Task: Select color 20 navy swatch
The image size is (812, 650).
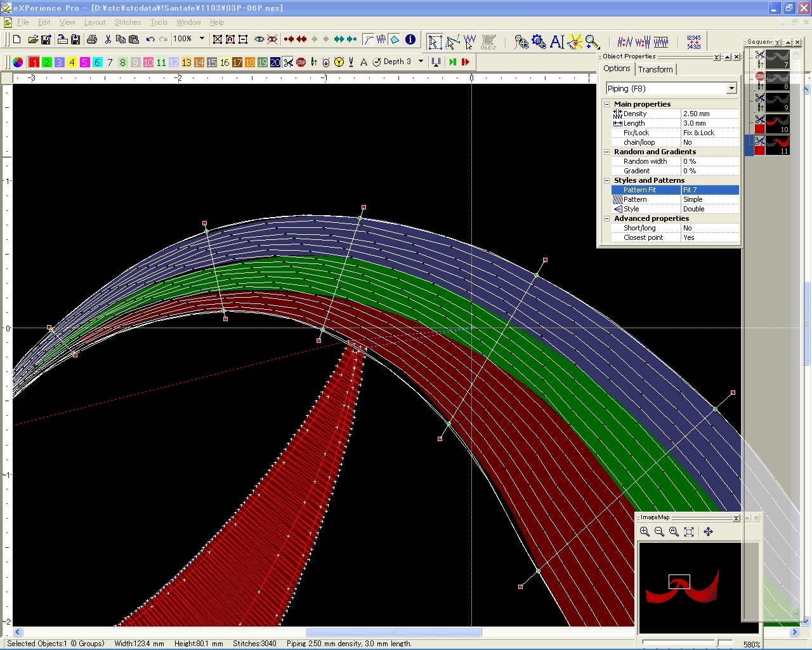Action: [275, 62]
